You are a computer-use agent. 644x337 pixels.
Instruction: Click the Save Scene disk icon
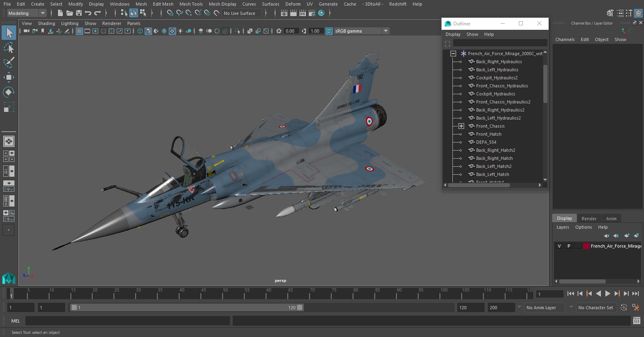pos(79,13)
